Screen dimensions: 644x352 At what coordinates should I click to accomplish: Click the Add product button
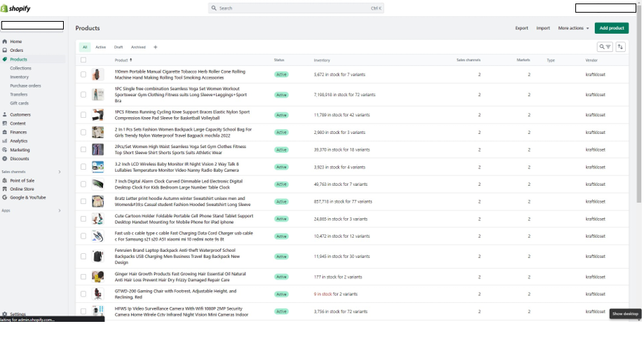[x=611, y=28]
